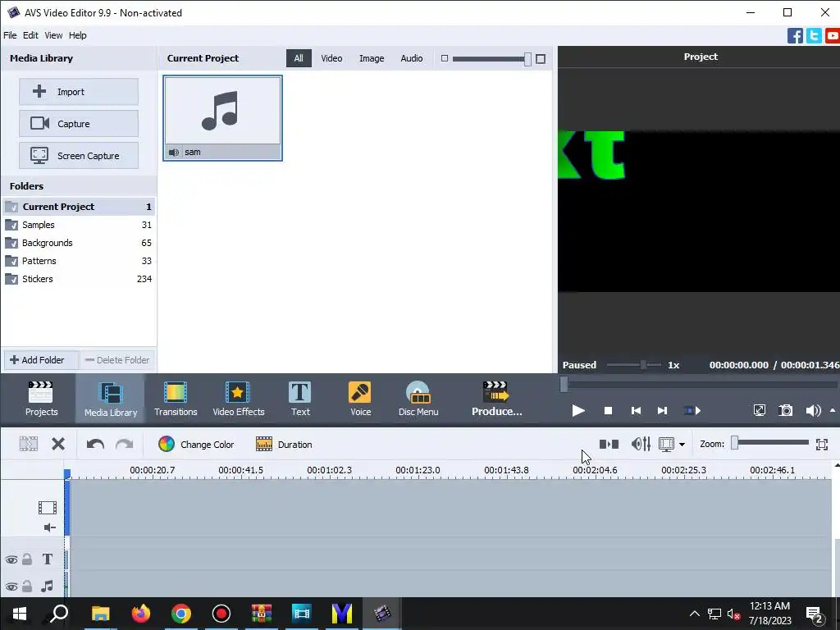The image size is (840, 630).
Task: Redo the last action
Action: (x=125, y=444)
